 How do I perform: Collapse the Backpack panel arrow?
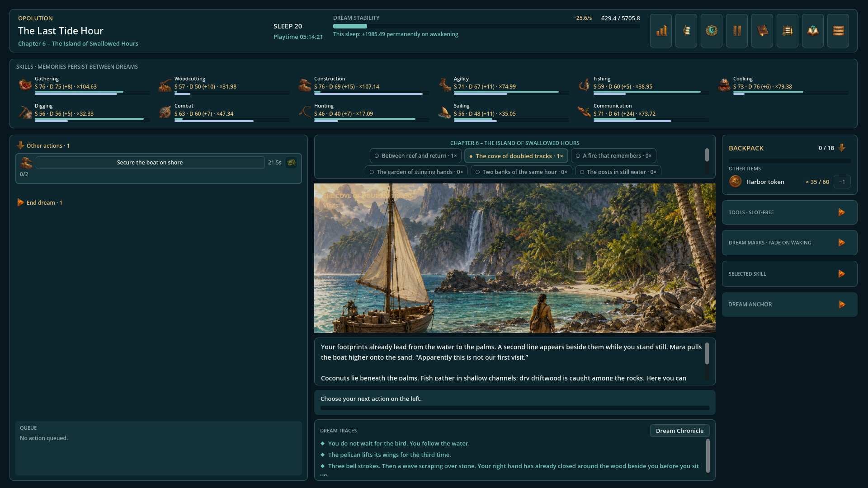(841, 148)
